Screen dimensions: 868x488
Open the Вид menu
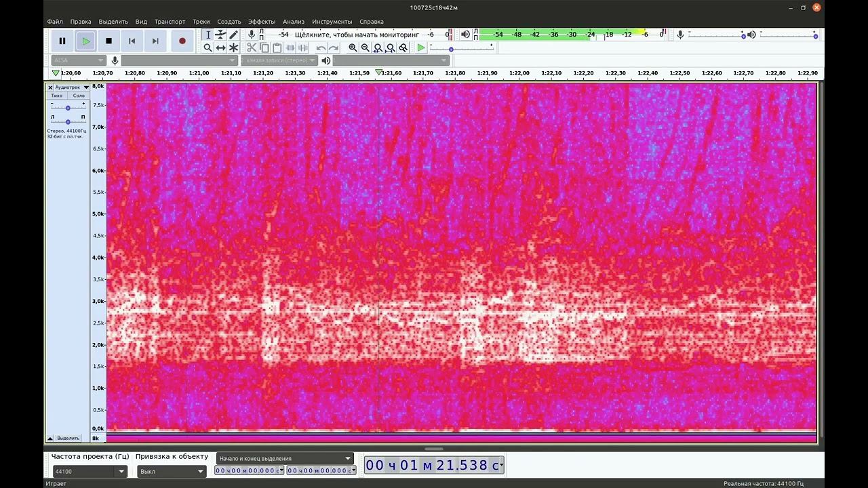(x=141, y=22)
